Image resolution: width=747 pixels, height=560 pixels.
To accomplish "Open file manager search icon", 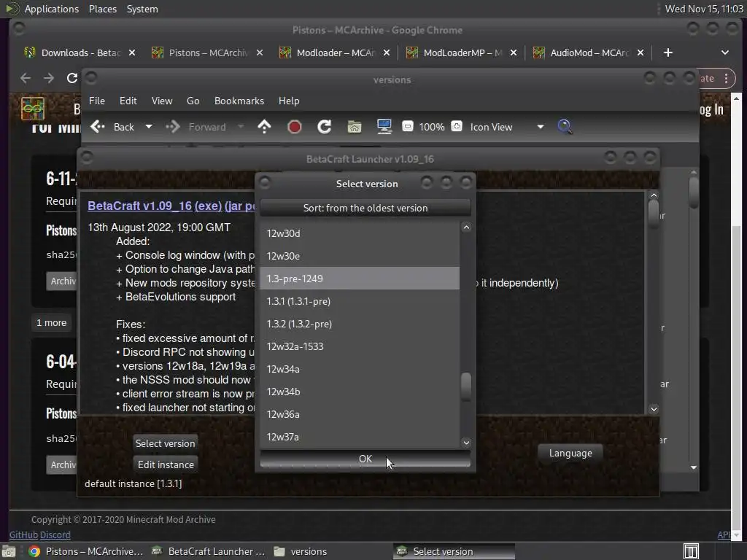I will point(565,127).
